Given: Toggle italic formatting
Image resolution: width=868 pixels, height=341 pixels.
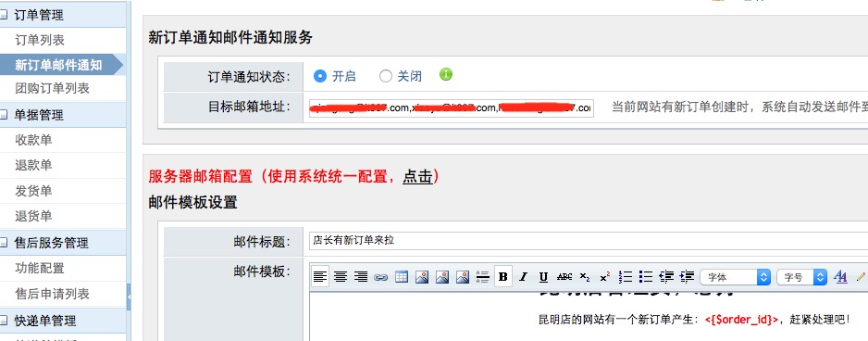Looking at the screenshot, I should 524,277.
